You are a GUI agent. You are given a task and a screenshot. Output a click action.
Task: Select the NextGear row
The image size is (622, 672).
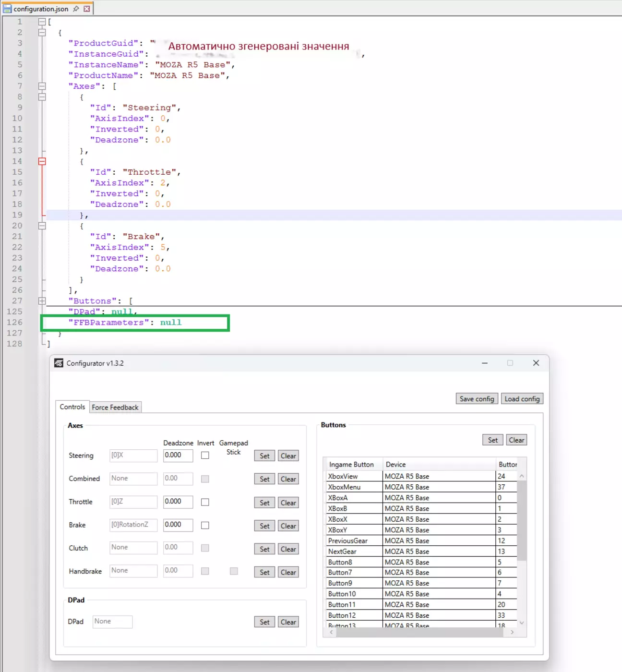pos(421,552)
